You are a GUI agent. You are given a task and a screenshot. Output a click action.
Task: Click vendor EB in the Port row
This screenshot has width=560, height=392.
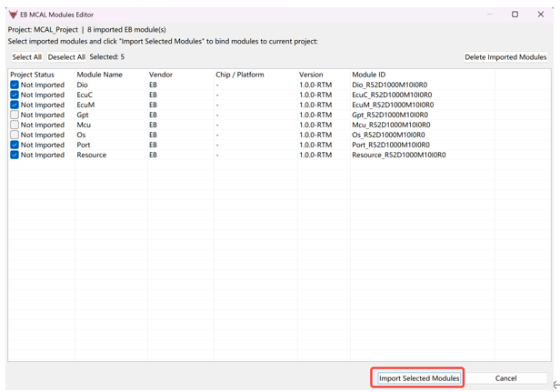pyautogui.click(x=153, y=145)
